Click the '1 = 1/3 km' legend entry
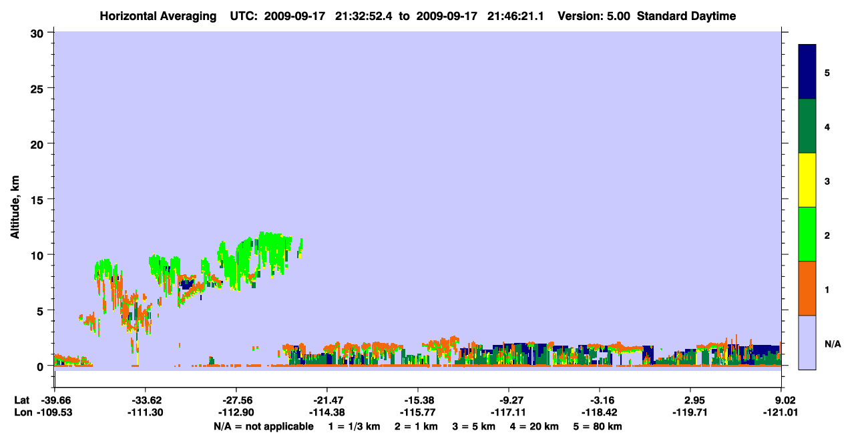868x445 pixels. (x=355, y=426)
